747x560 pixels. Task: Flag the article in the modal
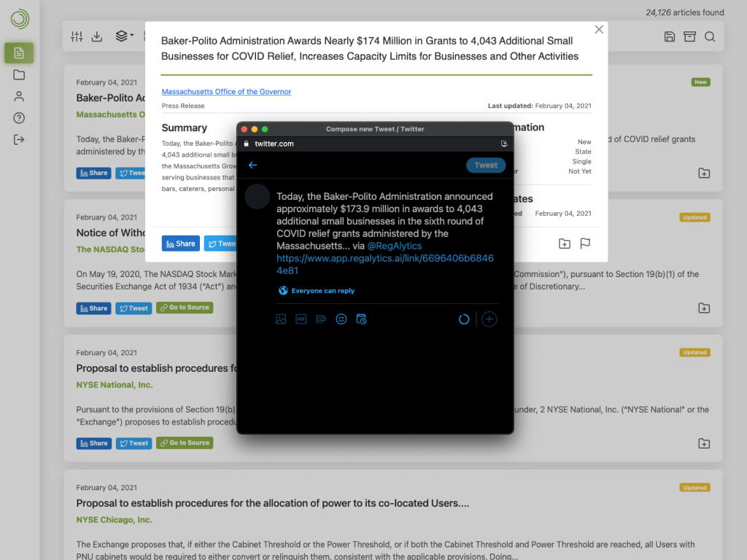(x=585, y=244)
